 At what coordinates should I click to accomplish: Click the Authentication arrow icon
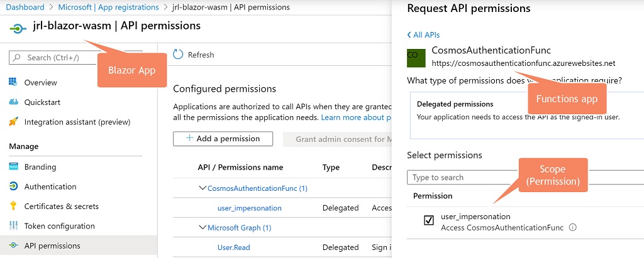13,186
